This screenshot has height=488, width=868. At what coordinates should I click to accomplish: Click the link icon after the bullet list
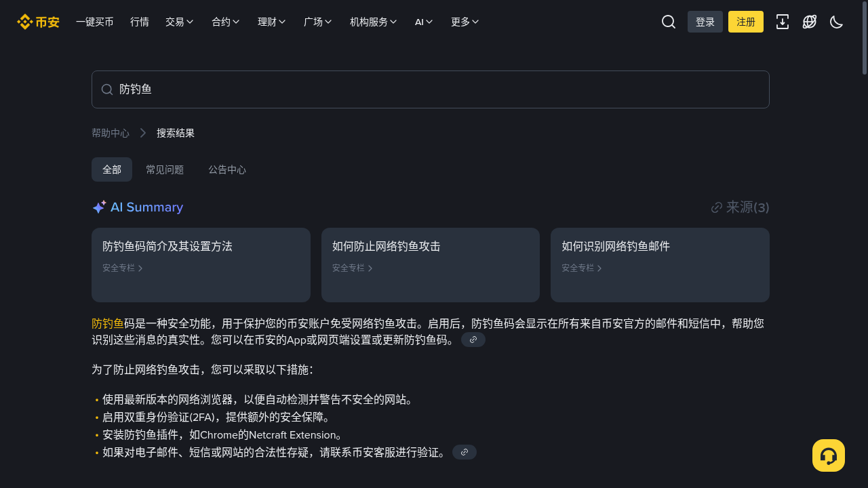[465, 452]
